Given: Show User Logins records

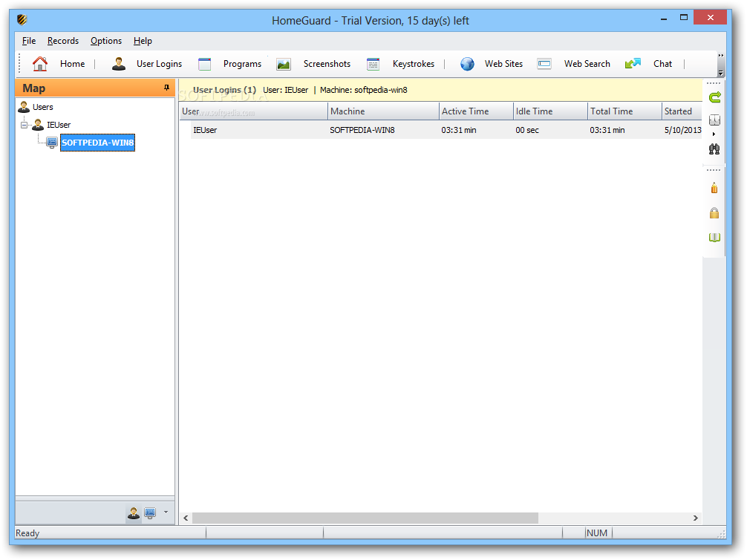Looking at the screenshot, I should 159,64.
